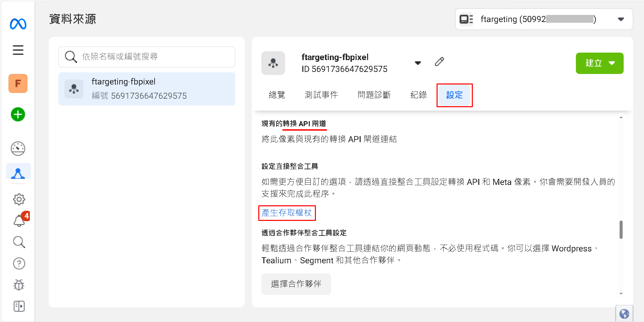Viewport: 644px width, 322px height.
Task: Click the settings panel scrollbar thumb
Action: (621, 230)
